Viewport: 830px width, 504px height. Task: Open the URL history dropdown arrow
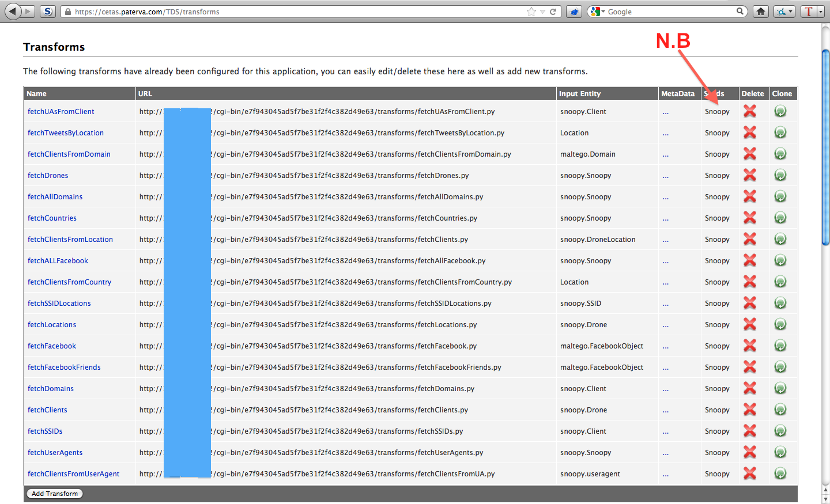click(542, 12)
